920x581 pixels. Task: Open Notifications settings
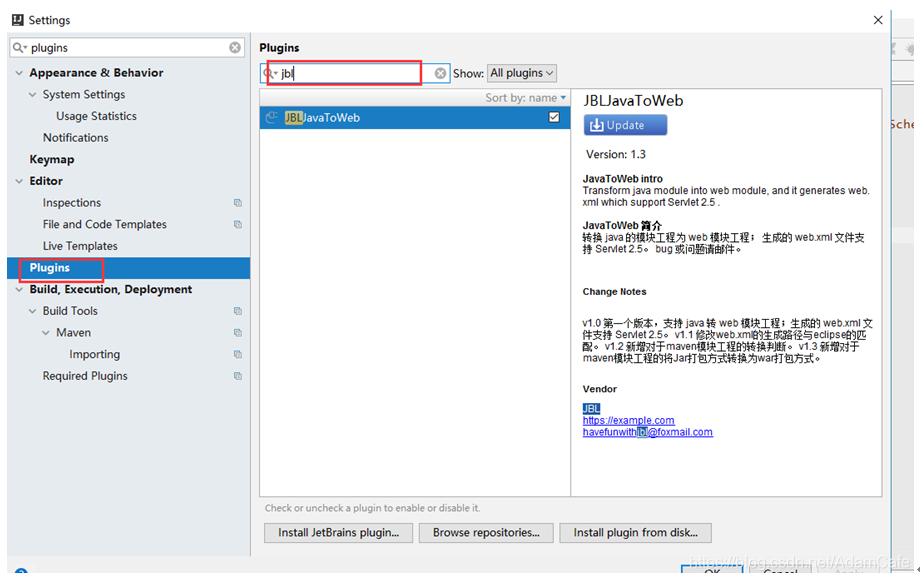click(x=76, y=138)
